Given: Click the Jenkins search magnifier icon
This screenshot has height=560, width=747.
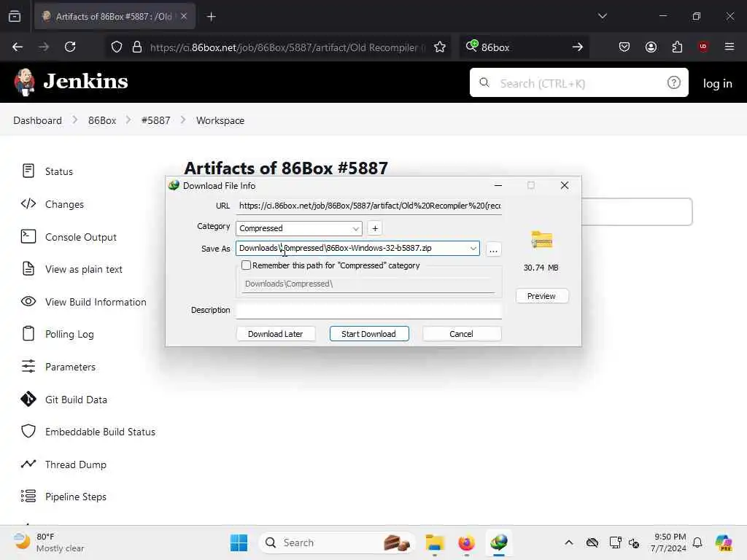Looking at the screenshot, I should coord(484,83).
